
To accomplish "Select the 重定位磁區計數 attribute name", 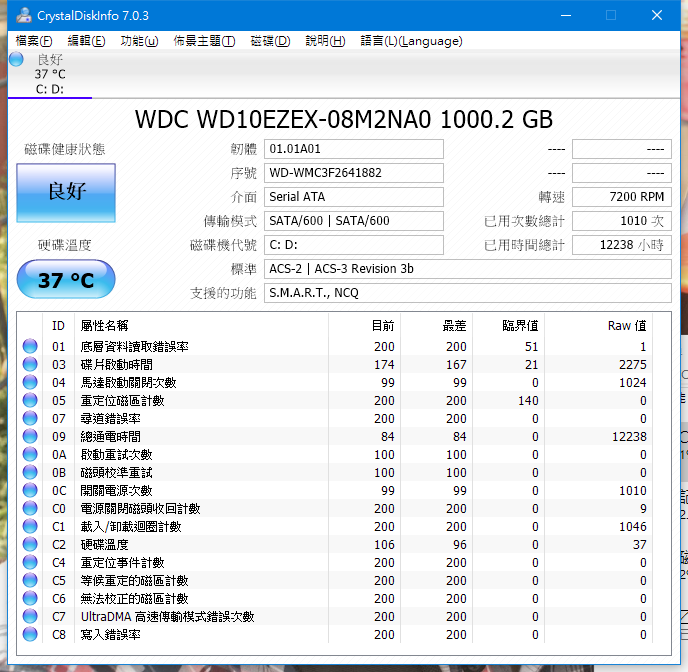I will coord(122,400).
